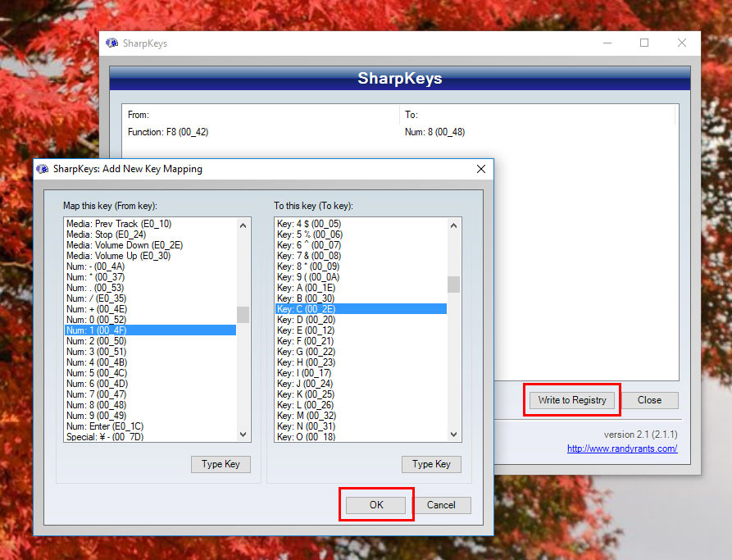Click the SharpKeys main window title icon
Viewport: 732px width, 560px height.
112,43
